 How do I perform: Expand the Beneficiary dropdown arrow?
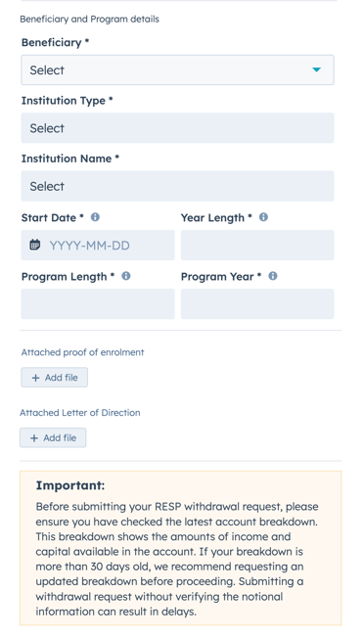pyautogui.click(x=316, y=69)
